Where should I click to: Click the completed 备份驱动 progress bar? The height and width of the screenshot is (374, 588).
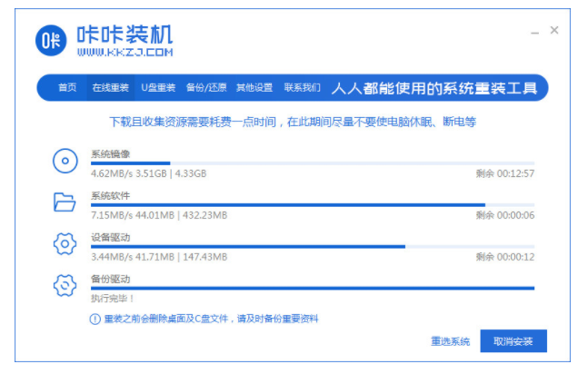click(x=312, y=288)
